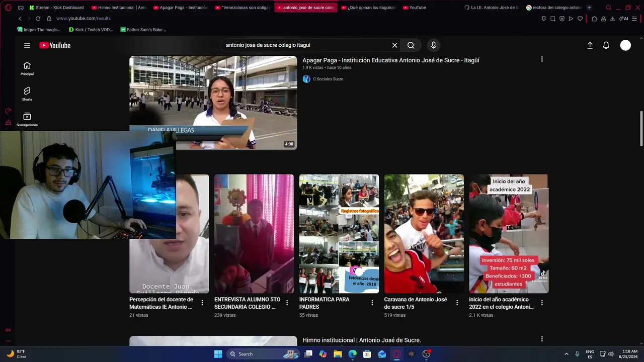Switch to "Venezolanas son obliga" tab

243,8
